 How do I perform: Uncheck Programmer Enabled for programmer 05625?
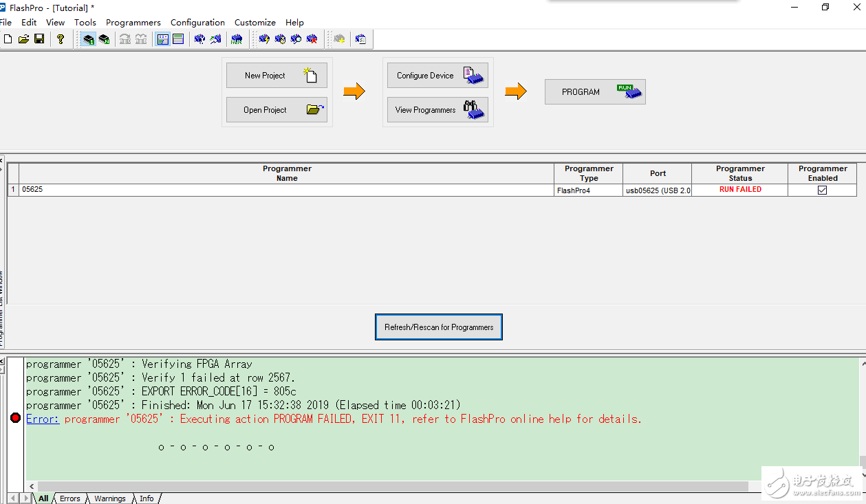tap(822, 190)
